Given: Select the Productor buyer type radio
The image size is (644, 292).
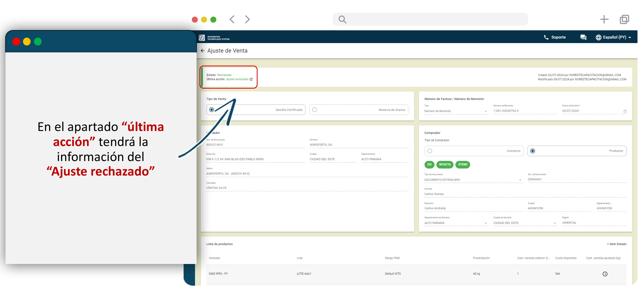Looking at the screenshot, I should click(532, 151).
